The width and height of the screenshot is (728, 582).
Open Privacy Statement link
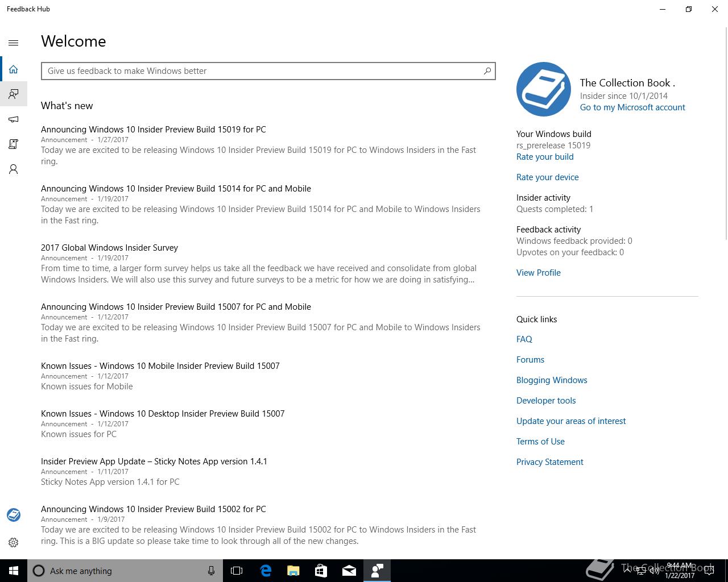tap(550, 462)
